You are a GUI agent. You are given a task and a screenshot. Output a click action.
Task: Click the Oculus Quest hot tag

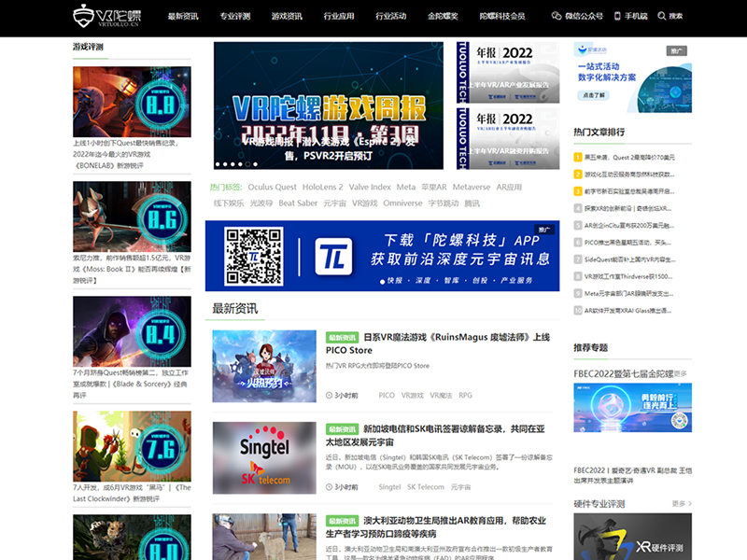[272, 188]
